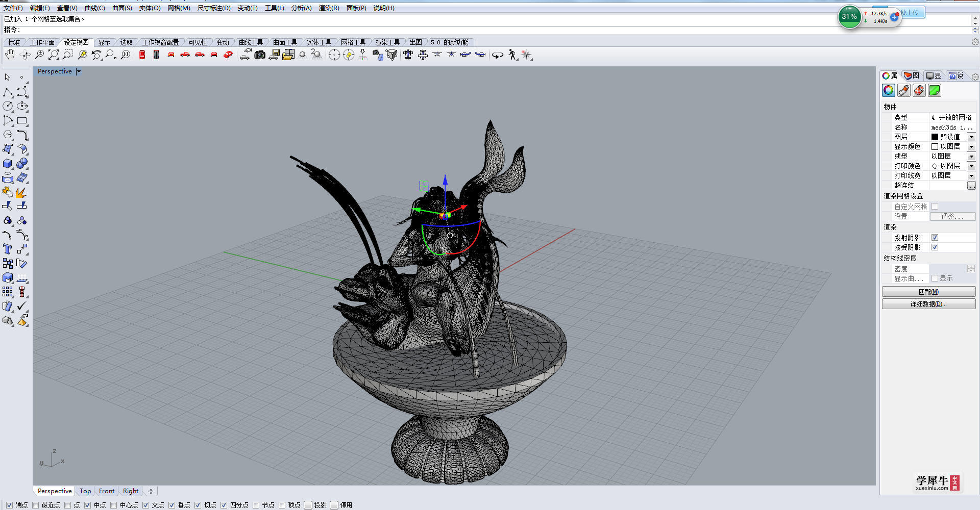
Task: Add a new viewport tab with plus button
Action: click(x=151, y=491)
